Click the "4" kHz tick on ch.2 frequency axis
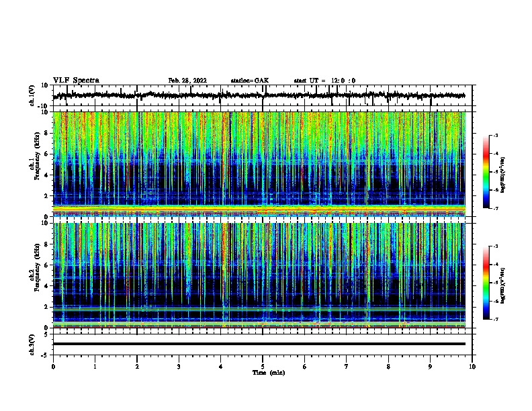Screen dimensions: 532x411 [x=46, y=286]
